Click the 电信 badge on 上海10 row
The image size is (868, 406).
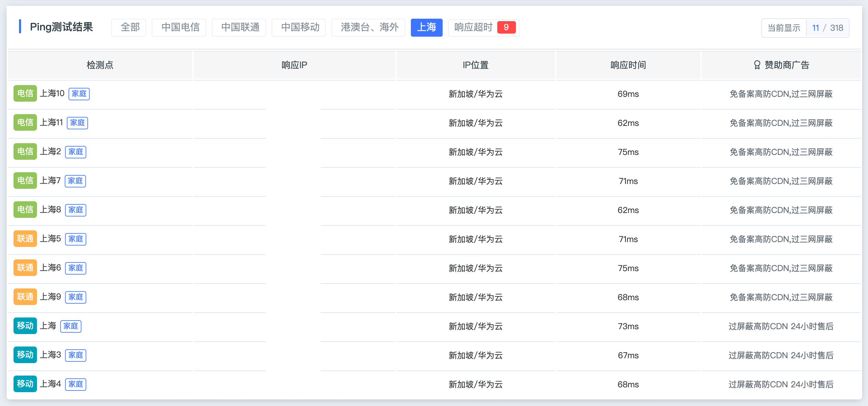(25, 93)
